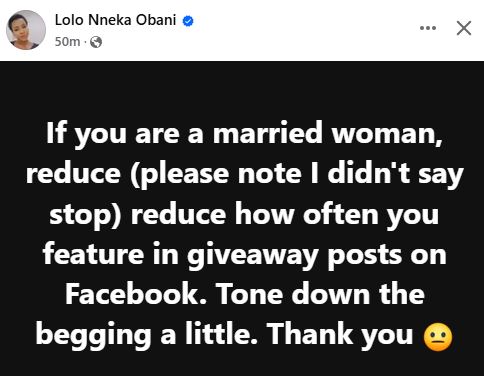Click the blue verified badge
484x376 pixels.
click(x=188, y=21)
